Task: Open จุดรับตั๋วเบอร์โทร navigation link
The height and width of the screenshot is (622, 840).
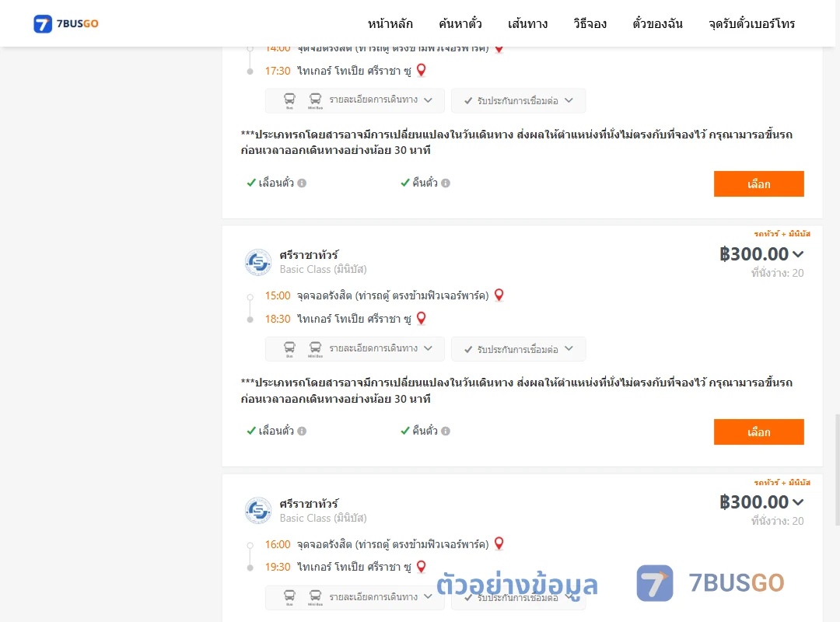Action: coord(751,23)
